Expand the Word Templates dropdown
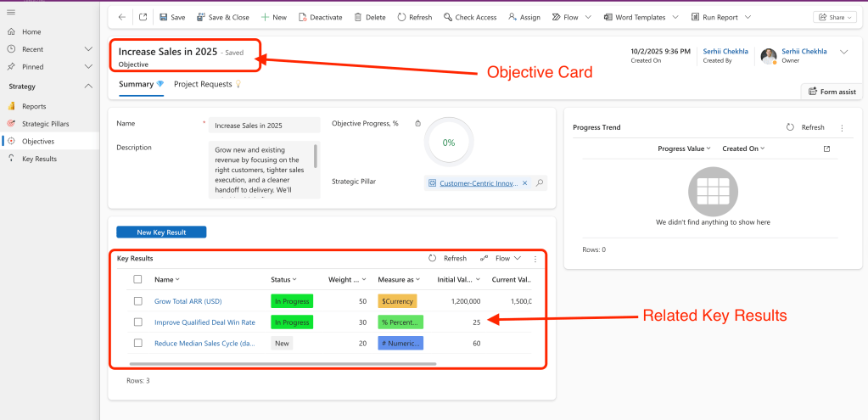 tap(675, 17)
